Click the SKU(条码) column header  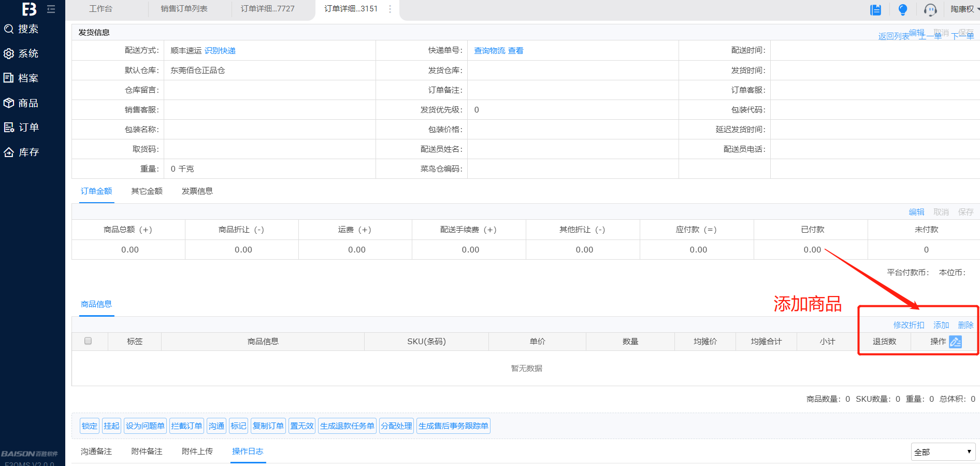tap(426, 342)
